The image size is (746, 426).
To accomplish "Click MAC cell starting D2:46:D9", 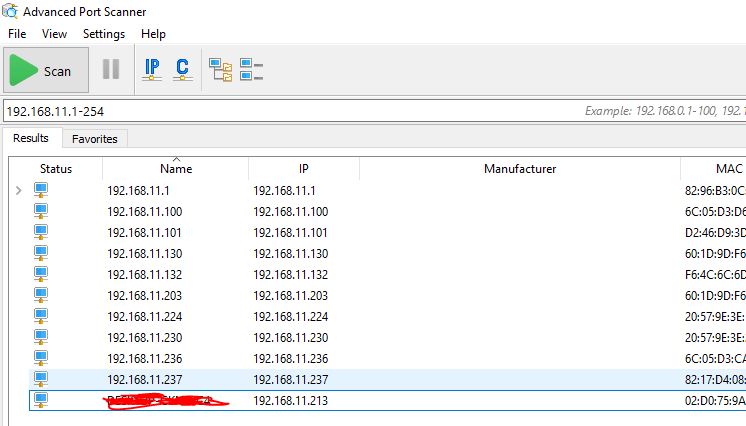I will (715, 233).
